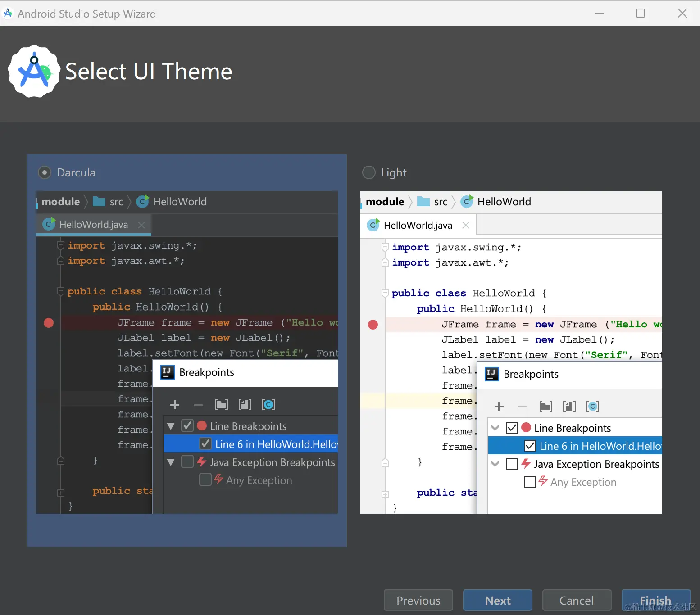
Task: Collapse Line Breakpoints chevron in Light preview
Action: [495, 428]
